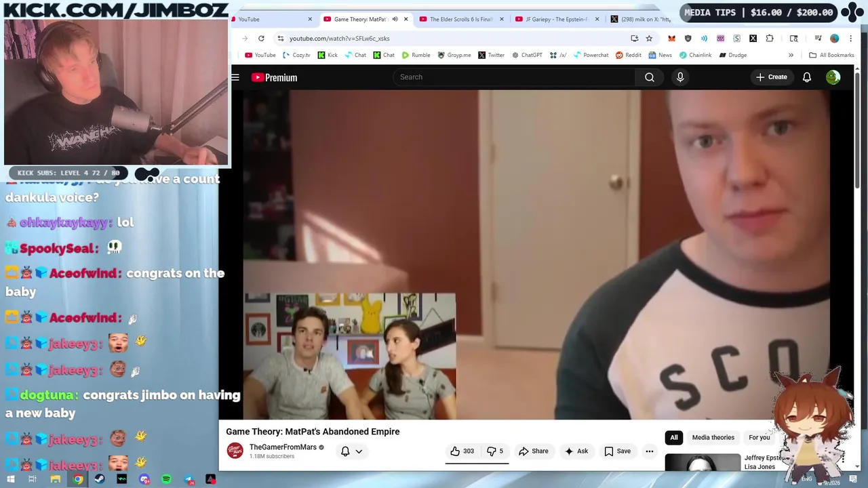
Task: Click the Ask button
Action: [x=576, y=451]
